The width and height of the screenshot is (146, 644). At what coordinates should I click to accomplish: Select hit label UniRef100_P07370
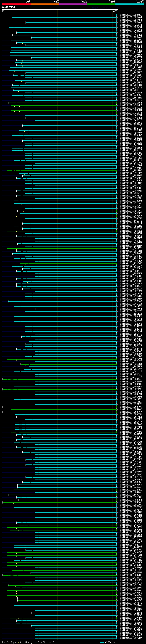point(131,321)
